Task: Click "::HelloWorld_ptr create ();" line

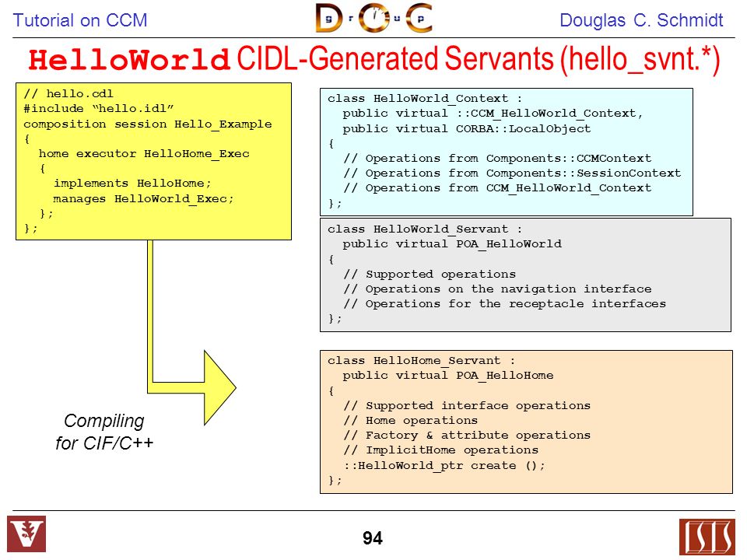Action: pyautogui.click(x=444, y=465)
